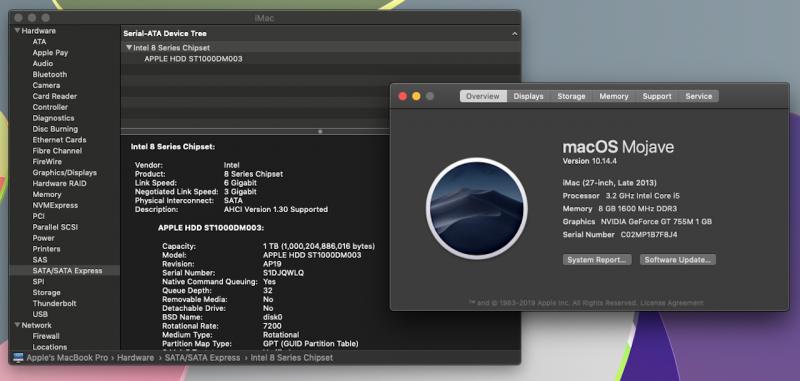Viewport: 800px width, 381px height.
Task: Switch to the Service tab
Action: (x=698, y=96)
